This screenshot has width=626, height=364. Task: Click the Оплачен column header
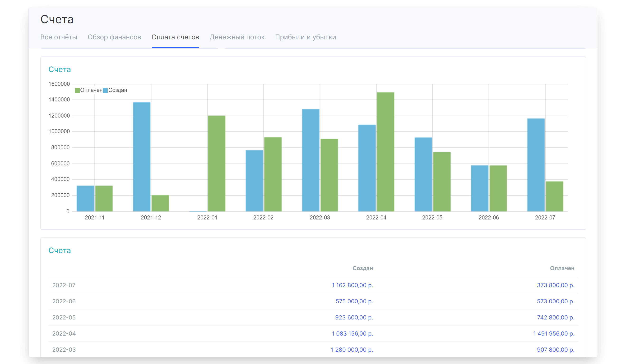(562, 268)
